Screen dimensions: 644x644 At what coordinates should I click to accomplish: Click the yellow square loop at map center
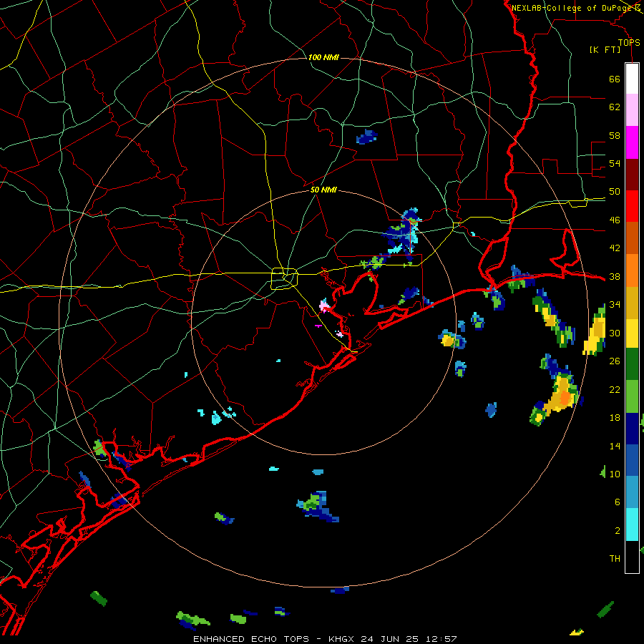285,278
